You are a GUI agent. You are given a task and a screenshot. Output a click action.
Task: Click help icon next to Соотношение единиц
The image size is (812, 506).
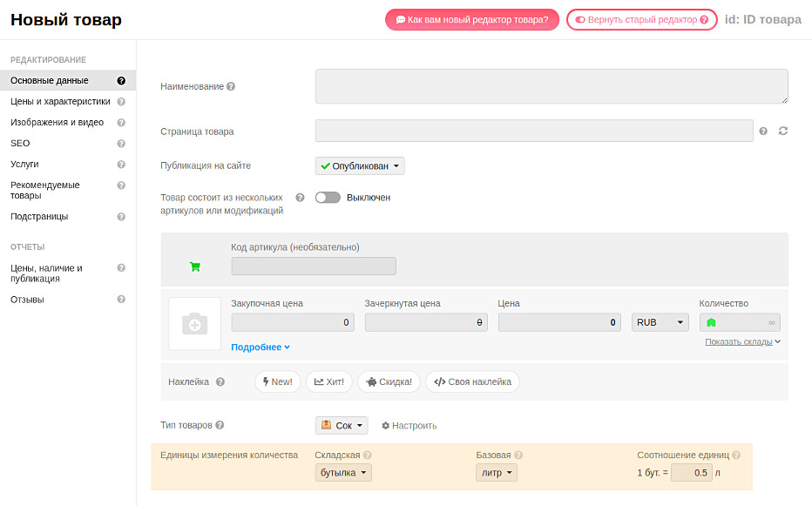pos(736,455)
